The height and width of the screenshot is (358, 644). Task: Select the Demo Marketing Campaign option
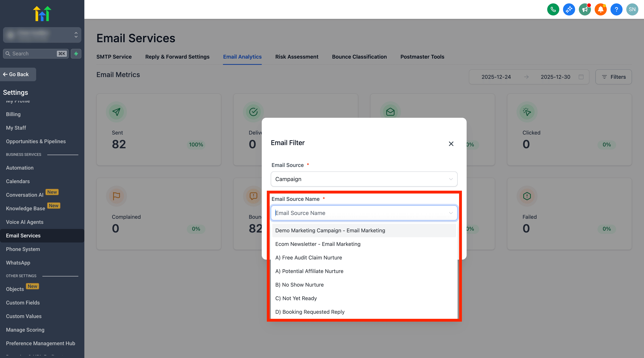[x=330, y=230]
